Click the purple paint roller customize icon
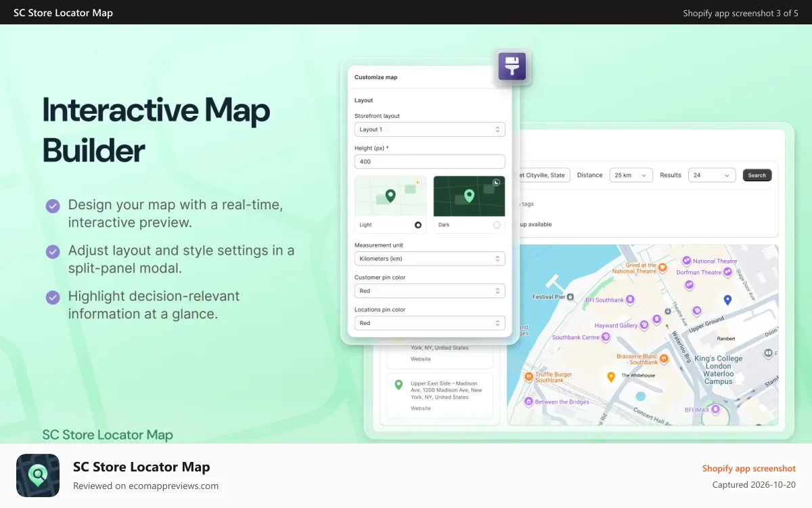Screen dimensions: 812x508 512,66
